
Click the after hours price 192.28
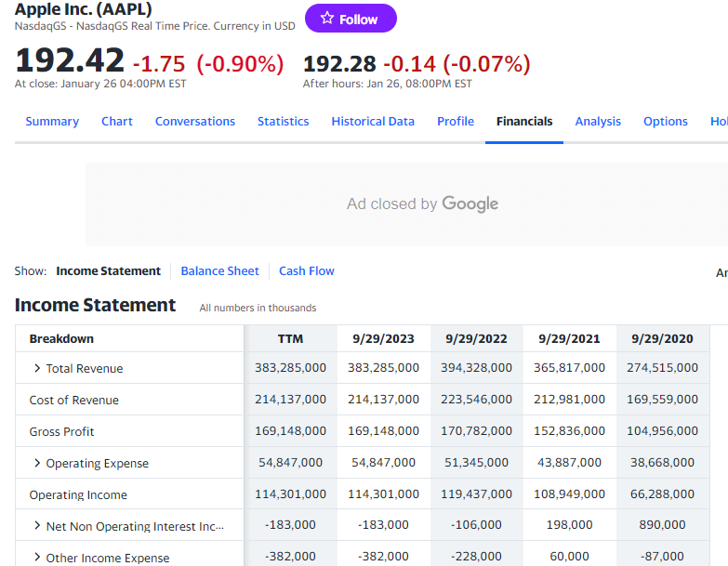(x=339, y=64)
